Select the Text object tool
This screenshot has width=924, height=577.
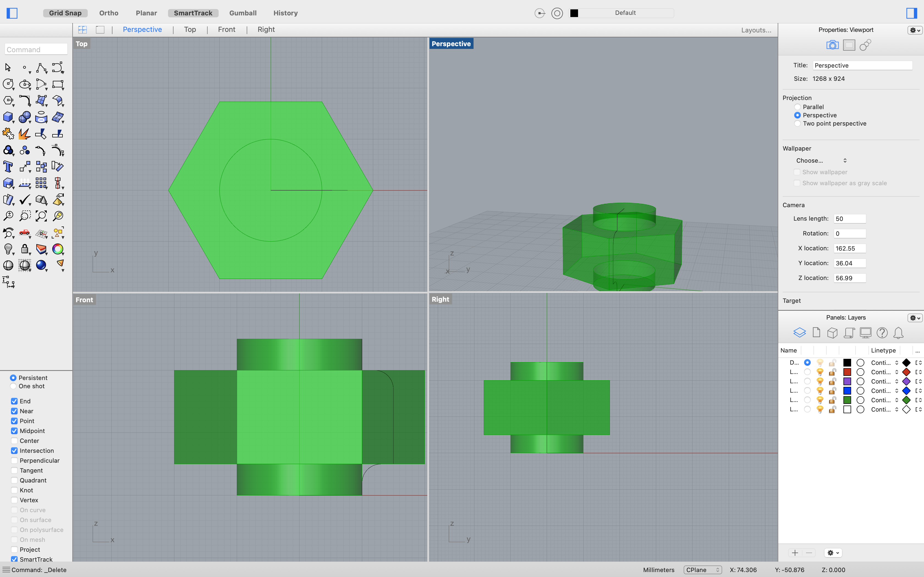(7, 167)
